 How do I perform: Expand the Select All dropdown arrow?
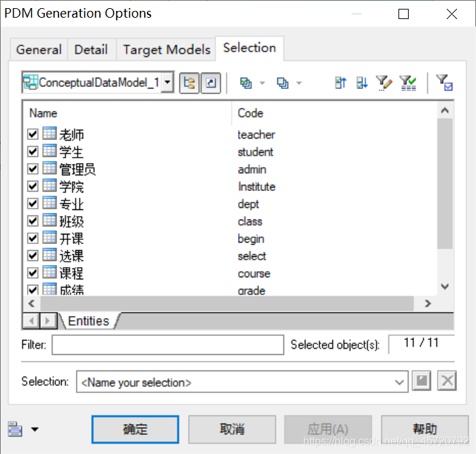[x=262, y=83]
